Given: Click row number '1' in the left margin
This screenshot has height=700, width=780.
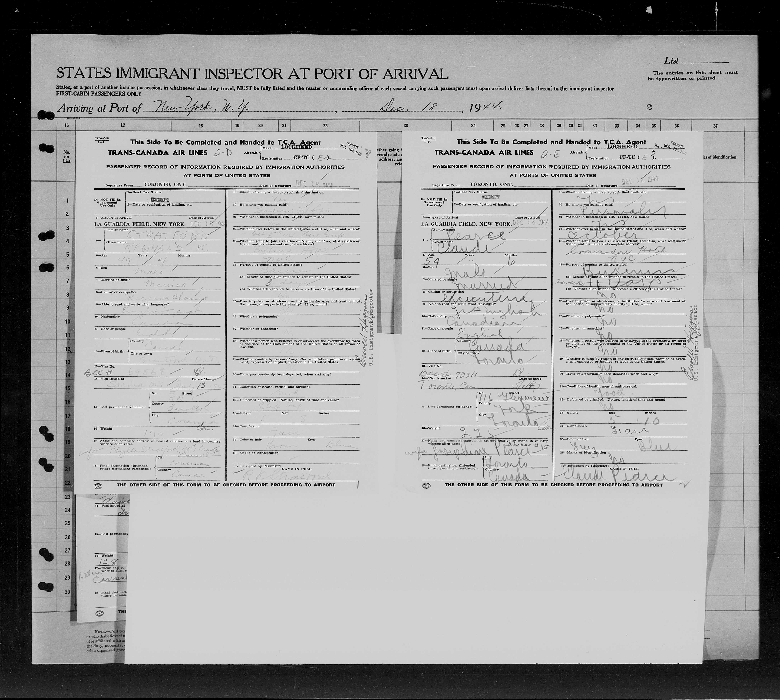Looking at the screenshot, I should 67,201.
